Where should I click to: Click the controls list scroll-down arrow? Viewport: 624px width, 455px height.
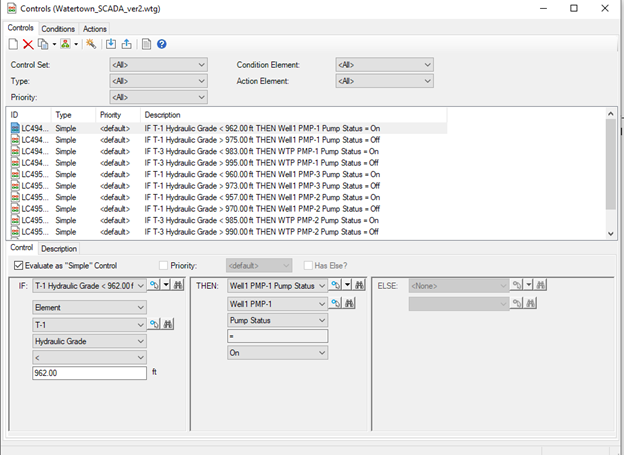coord(611,234)
